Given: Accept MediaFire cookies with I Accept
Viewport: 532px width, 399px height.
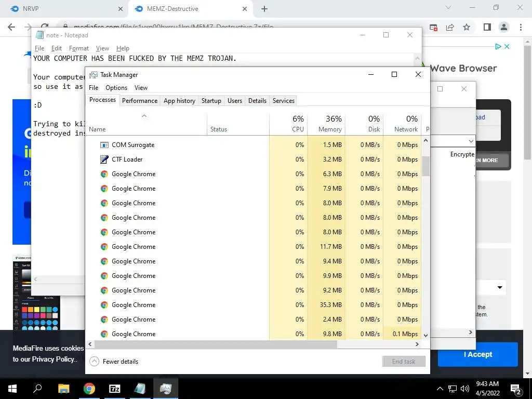Looking at the screenshot, I should point(478,354).
